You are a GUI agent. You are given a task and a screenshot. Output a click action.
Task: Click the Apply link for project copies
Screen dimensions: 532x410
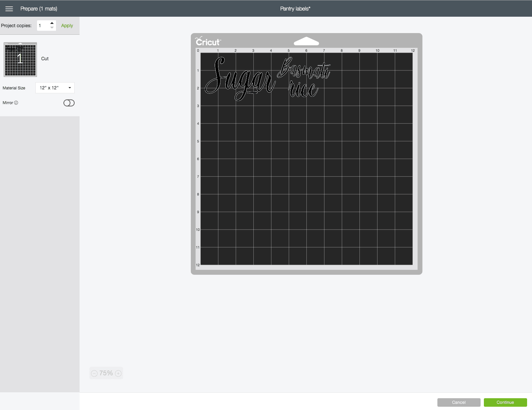pyautogui.click(x=67, y=26)
